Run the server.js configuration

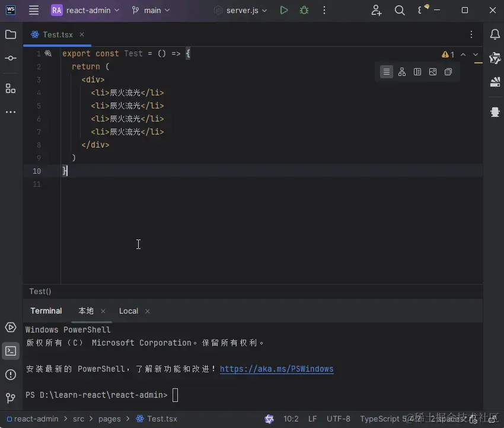click(284, 10)
